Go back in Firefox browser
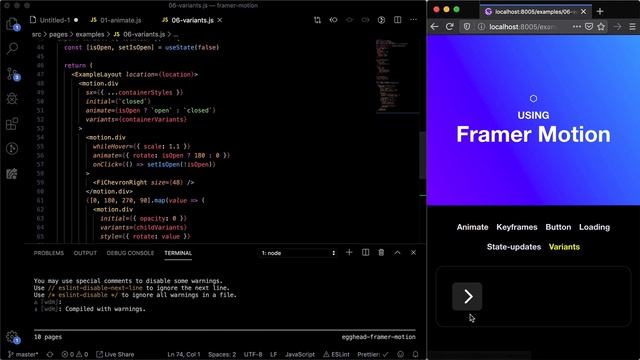Screen dimensions: 640x360 [435, 27]
